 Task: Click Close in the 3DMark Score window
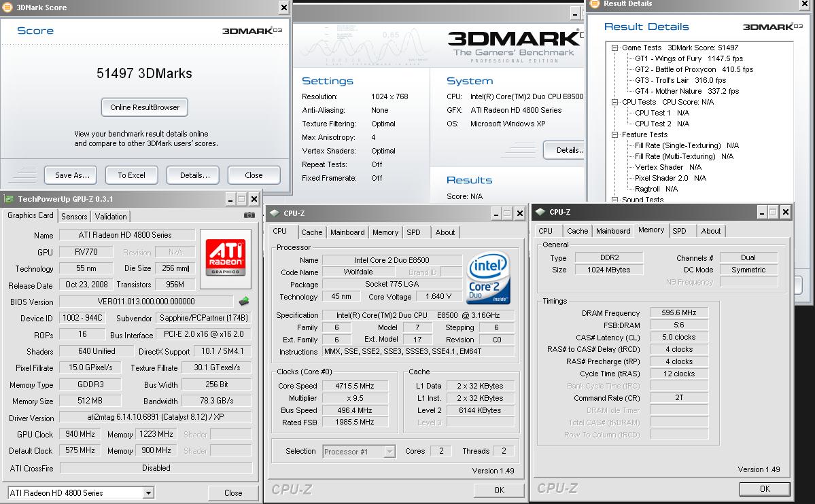254,175
